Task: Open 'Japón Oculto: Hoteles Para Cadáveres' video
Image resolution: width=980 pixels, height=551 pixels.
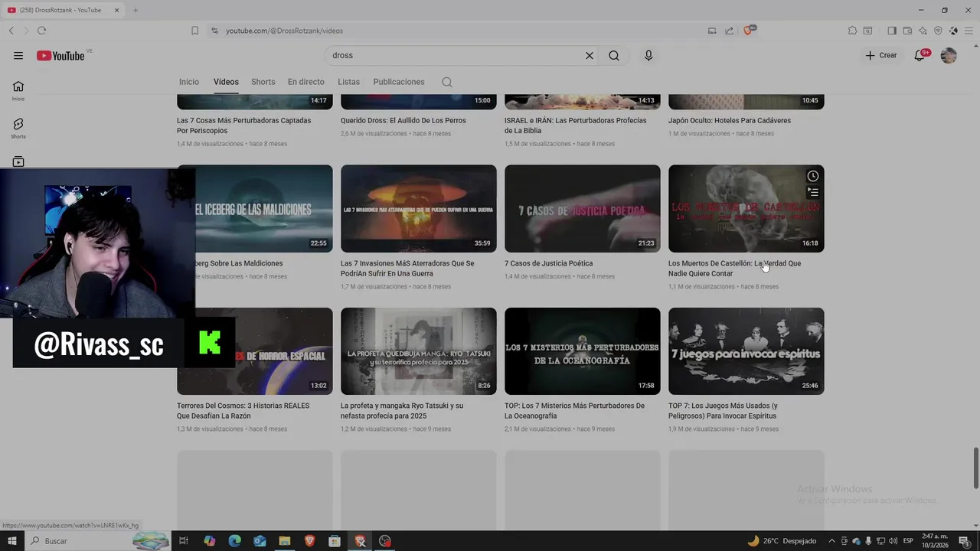Action: (730, 120)
